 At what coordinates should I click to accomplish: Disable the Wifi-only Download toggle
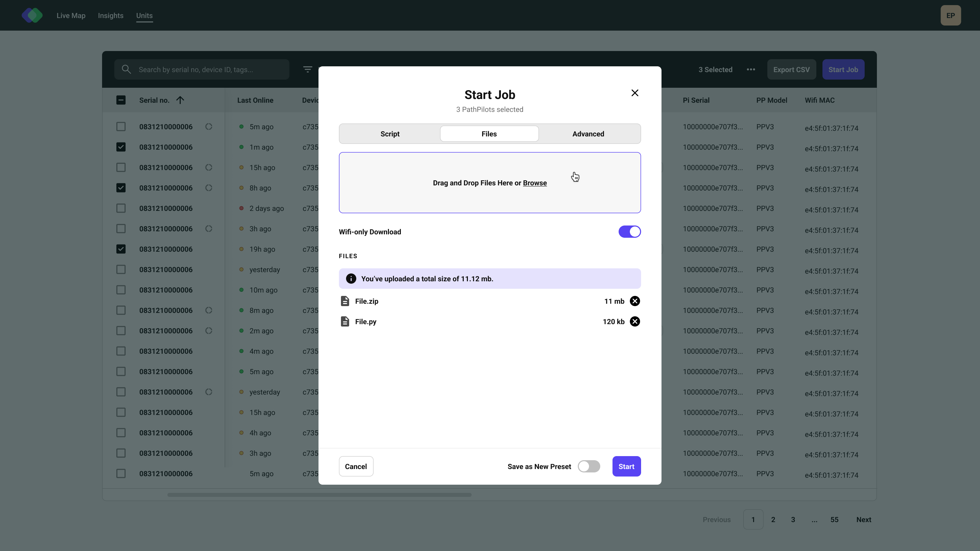tap(629, 232)
